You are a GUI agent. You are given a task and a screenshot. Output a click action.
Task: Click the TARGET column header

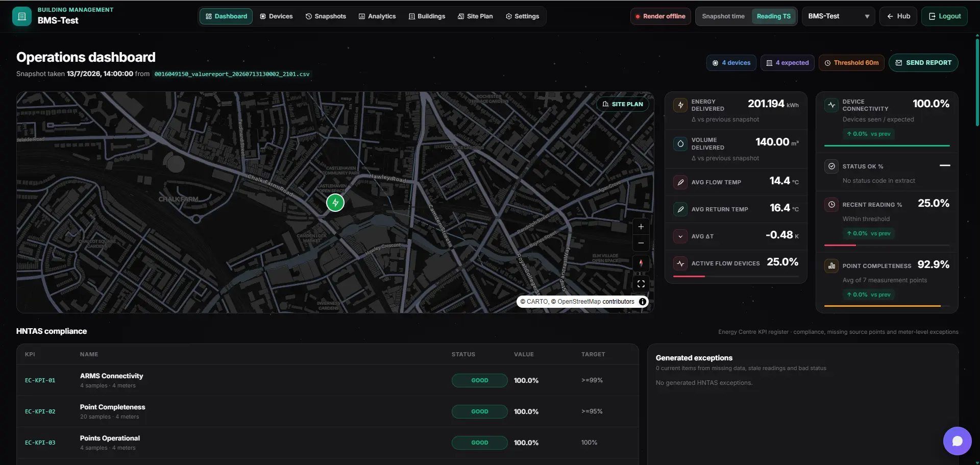(x=593, y=354)
